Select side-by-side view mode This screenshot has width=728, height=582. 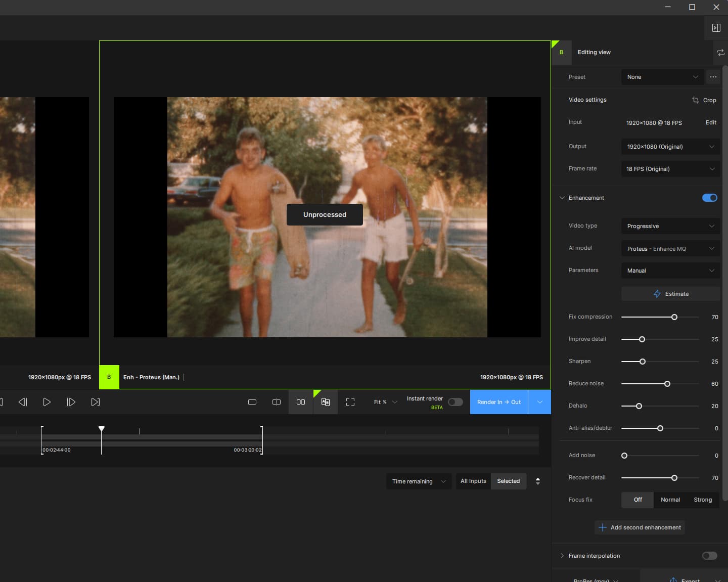(x=301, y=402)
